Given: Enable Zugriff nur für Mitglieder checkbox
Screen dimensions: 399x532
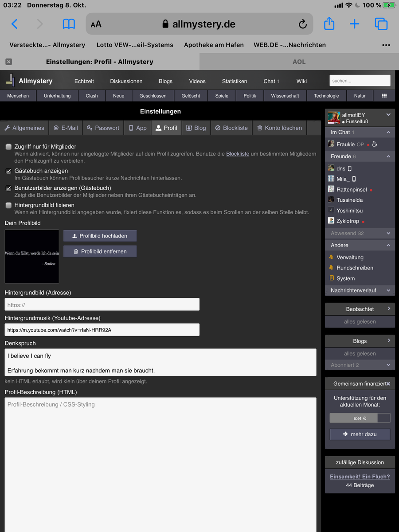Looking at the screenshot, I should (x=8, y=147).
